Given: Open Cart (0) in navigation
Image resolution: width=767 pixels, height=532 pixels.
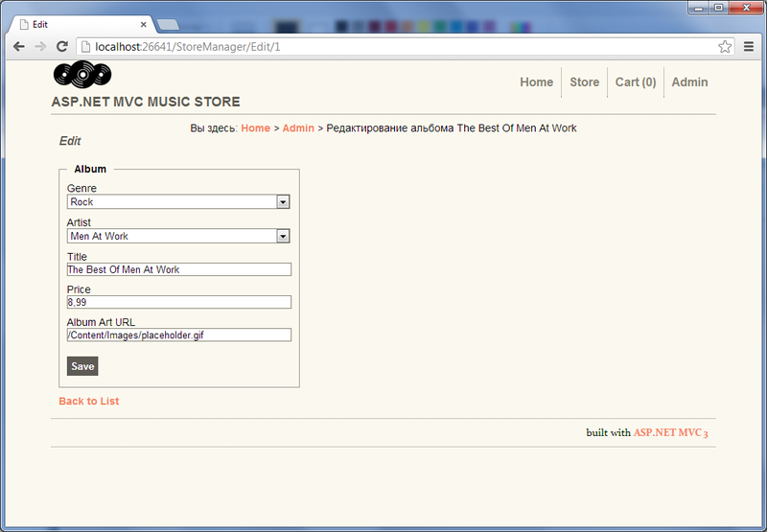Looking at the screenshot, I should [x=636, y=82].
